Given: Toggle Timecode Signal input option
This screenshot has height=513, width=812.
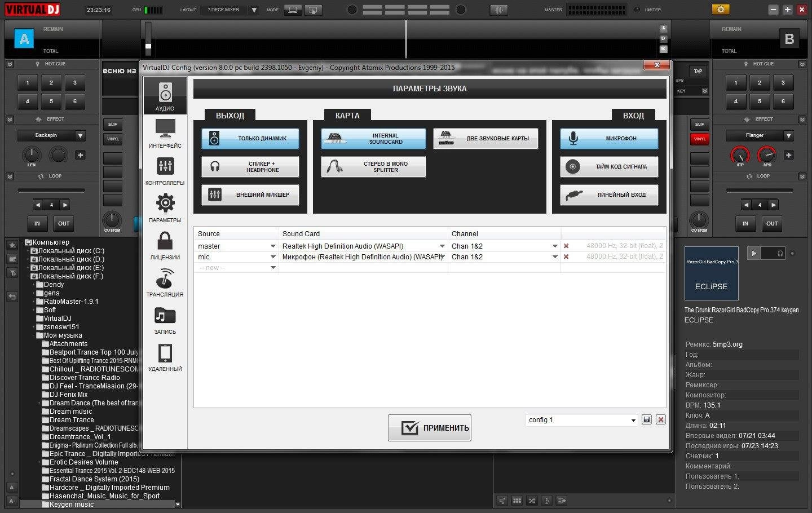Looking at the screenshot, I should tap(609, 167).
